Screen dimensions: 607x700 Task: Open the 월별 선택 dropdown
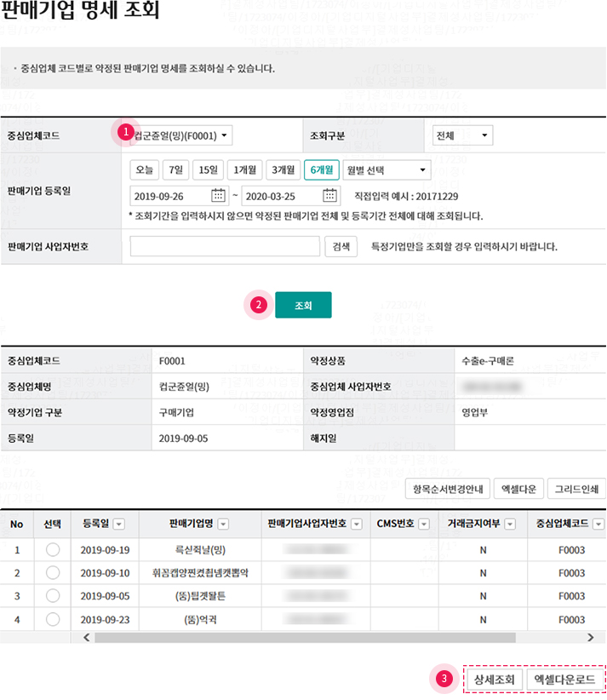click(388, 169)
